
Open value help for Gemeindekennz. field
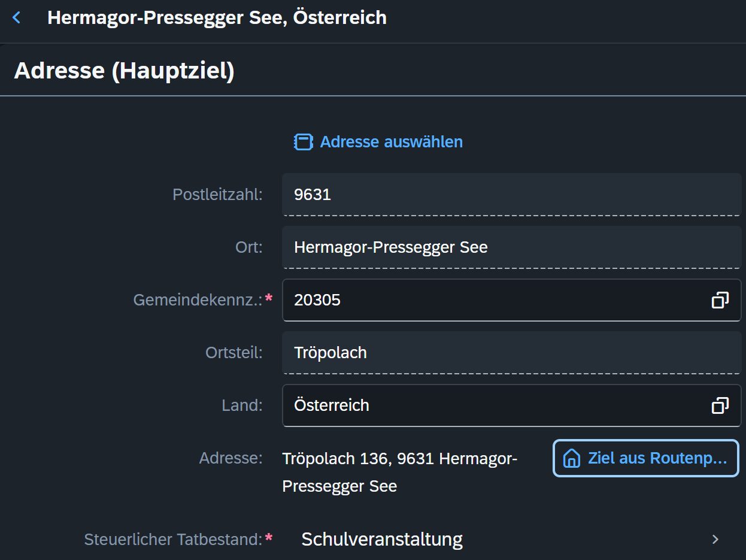coord(720,300)
